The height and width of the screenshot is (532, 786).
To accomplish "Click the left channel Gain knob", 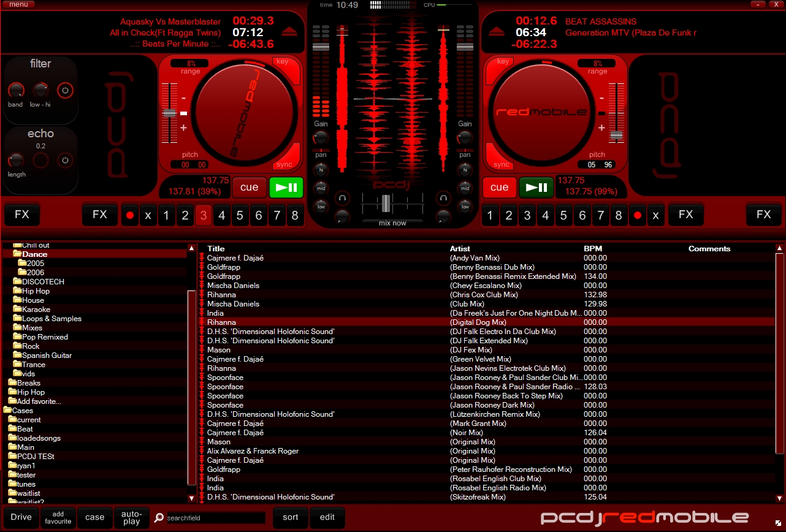I will [321, 137].
